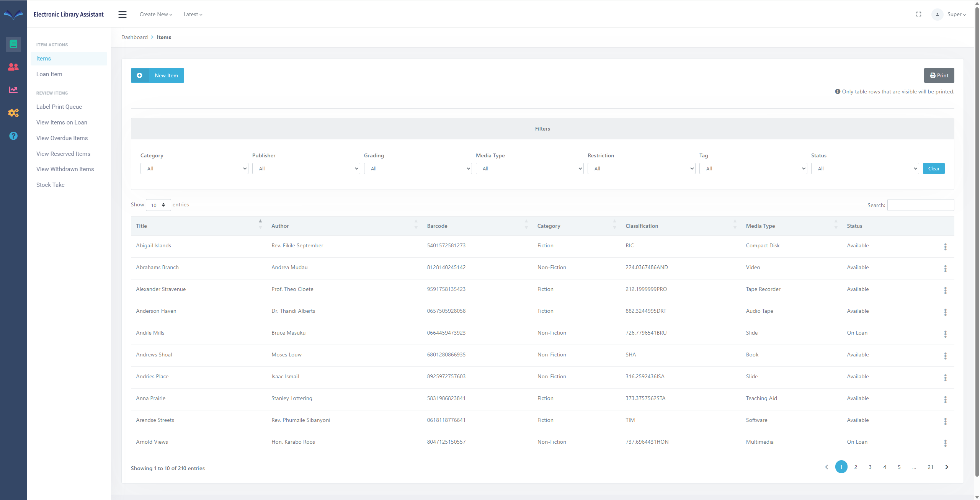Toggle fullscreen mode via the expand icon
This screenshot has width=980, height=500.
click(919, 14)
